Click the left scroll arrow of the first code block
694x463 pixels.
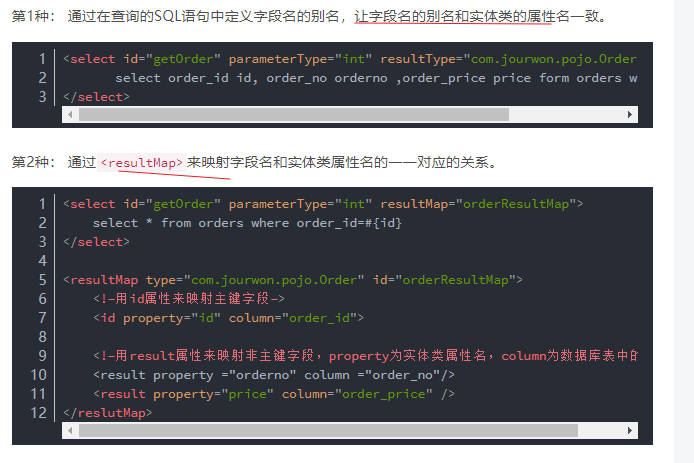70,115
